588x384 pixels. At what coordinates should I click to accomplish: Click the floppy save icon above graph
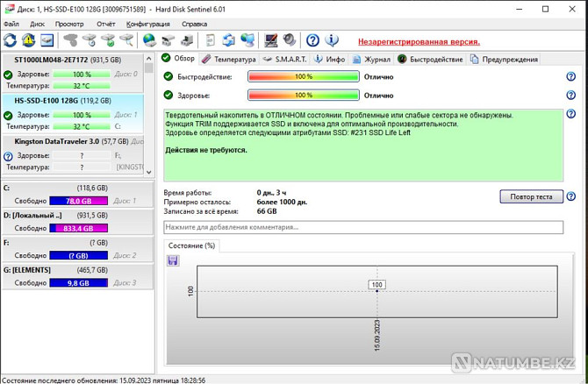click(173, 260)
